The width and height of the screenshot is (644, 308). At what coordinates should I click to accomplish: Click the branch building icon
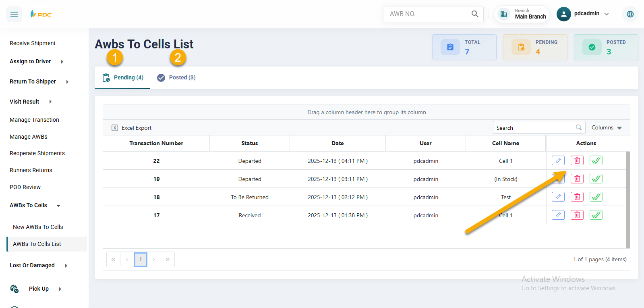[x=504, y=14]
